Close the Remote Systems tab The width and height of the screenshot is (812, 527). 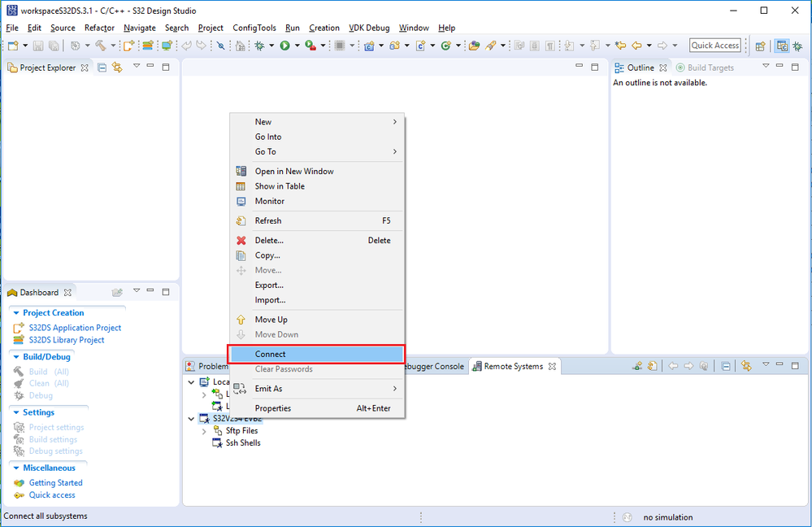pyautogui.click(x=552, y=366)
